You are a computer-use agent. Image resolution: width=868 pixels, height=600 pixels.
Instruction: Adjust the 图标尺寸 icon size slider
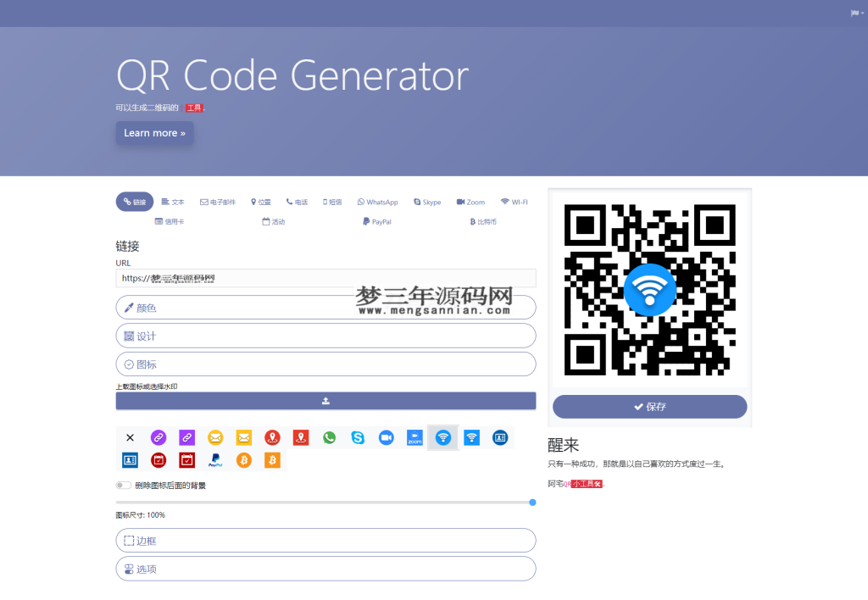coord(532,502)
